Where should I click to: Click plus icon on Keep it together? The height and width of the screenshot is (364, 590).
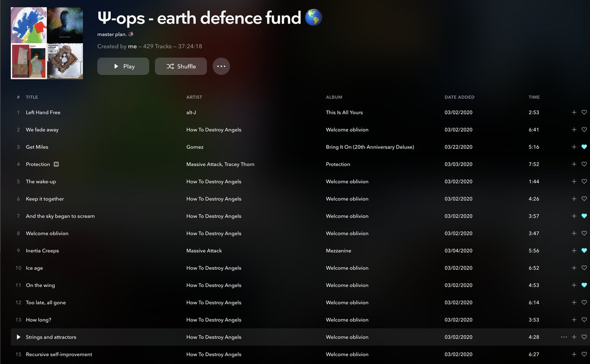pos(574,199)
